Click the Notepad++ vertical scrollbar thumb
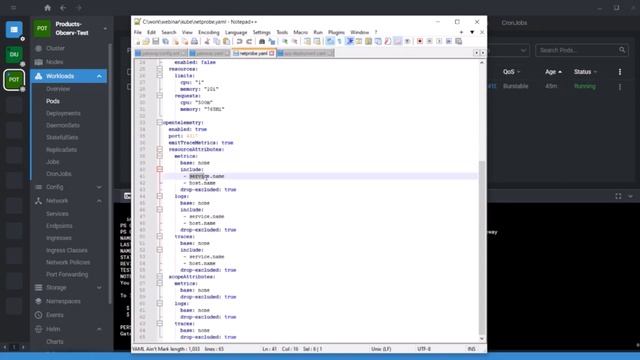The height and width of the screenshot is (360, 640). pyautogui.click(x=482, y=247)
